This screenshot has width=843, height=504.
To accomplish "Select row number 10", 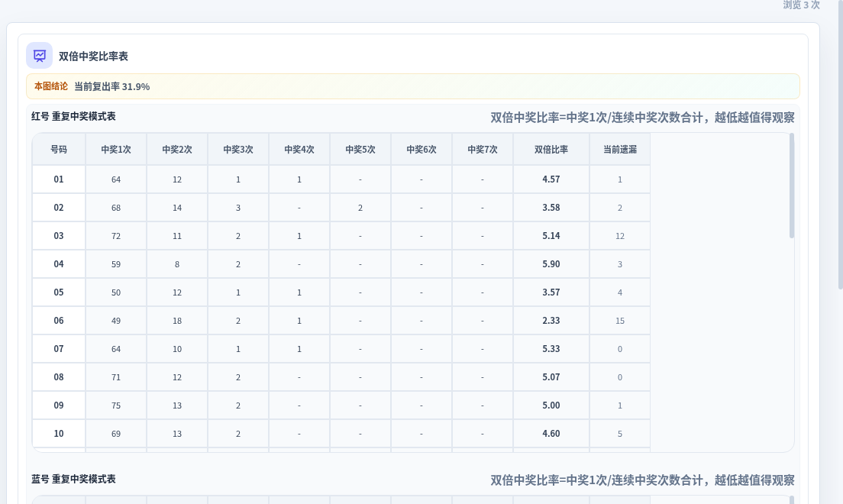I will (x=59, y=434).
